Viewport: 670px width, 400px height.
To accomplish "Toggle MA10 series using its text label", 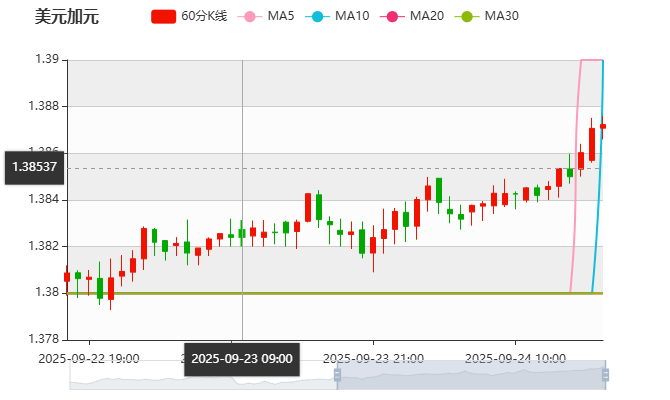I will [351, 17].
